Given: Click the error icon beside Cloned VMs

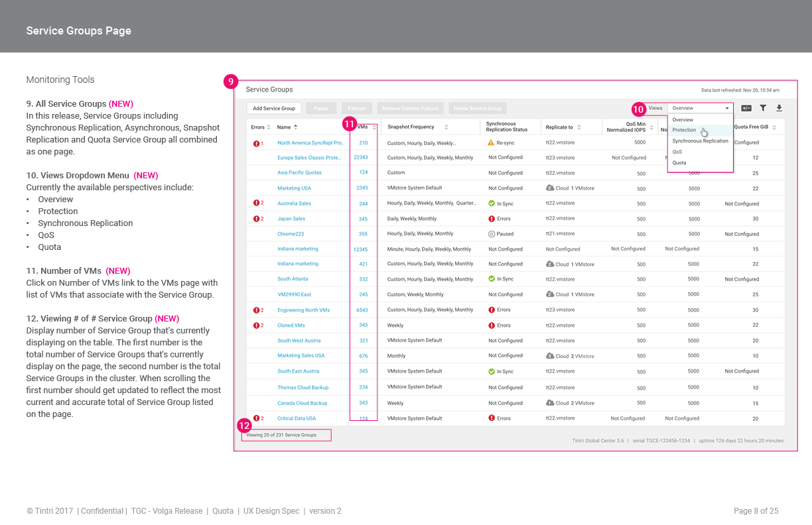Looking at the screenshot, I should 256,325.
